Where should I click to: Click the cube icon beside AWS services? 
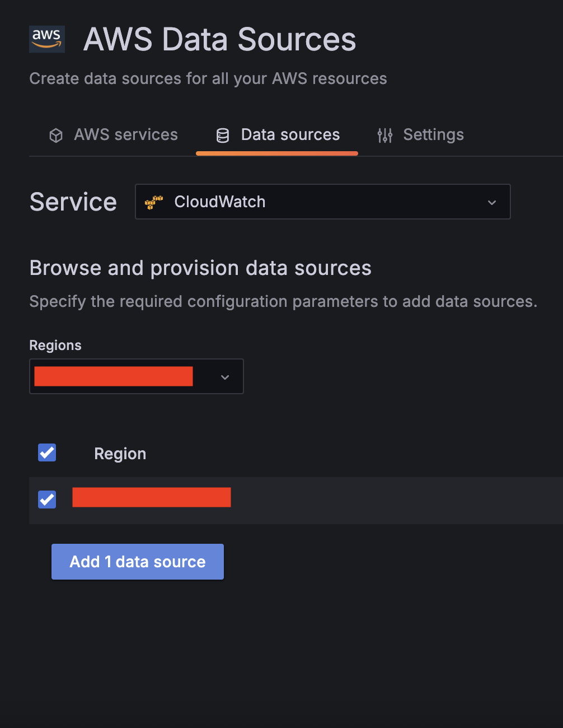pyautogui.click(x=56, y=136)
